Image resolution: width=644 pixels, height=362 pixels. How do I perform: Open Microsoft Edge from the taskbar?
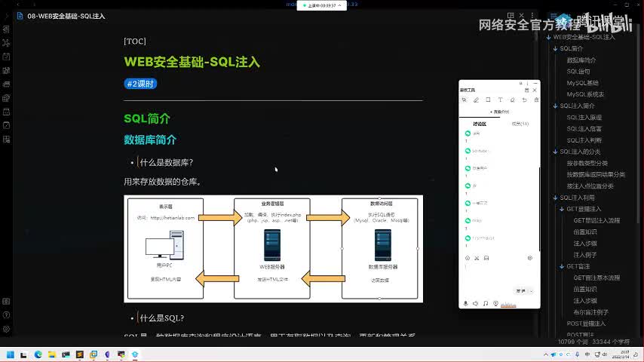tap(38, 354)
